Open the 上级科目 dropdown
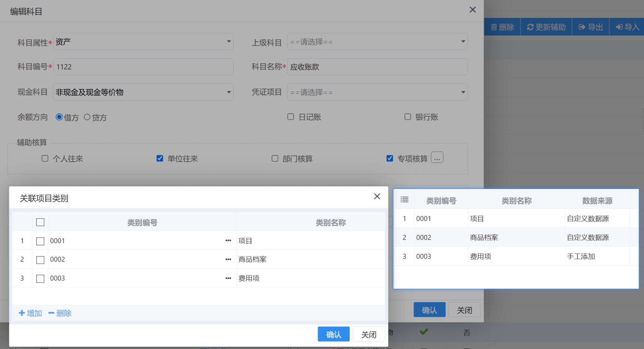 [377, 42]
